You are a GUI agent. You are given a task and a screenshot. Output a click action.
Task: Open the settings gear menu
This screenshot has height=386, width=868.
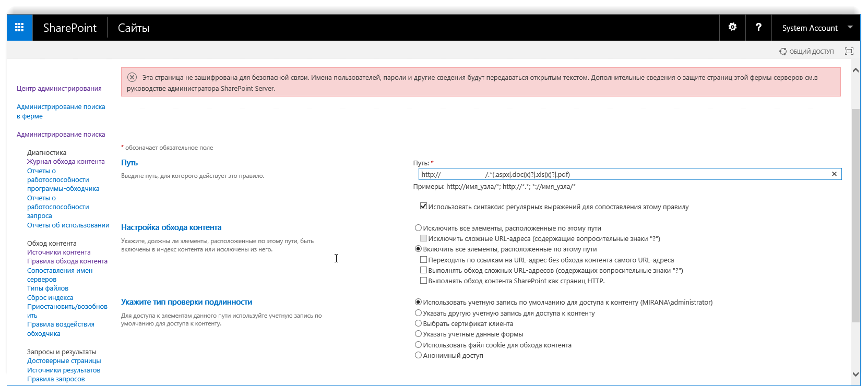pyautogui.click(x=732, y=27)
